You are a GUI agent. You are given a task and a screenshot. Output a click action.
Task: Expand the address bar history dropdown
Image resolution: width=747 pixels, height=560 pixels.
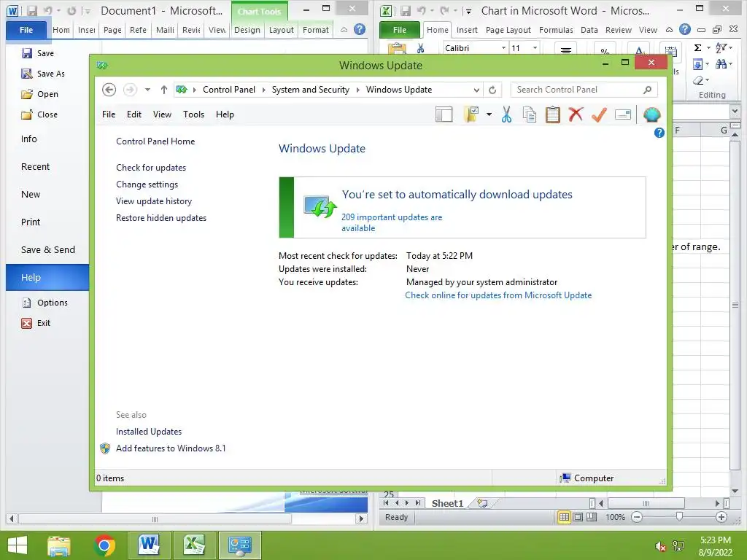click(476, 90)
